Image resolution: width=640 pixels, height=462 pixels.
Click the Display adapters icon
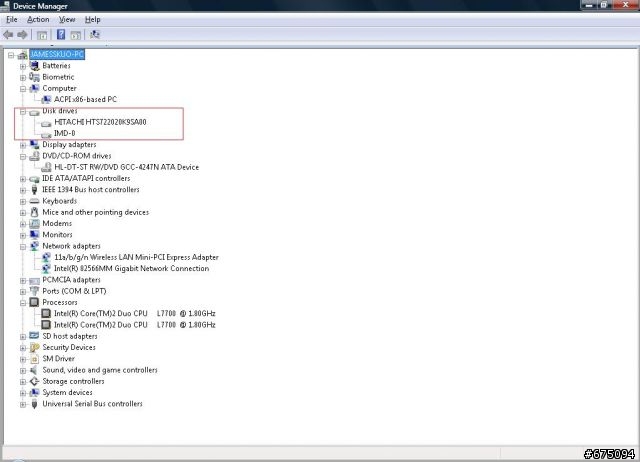point(35,144)
